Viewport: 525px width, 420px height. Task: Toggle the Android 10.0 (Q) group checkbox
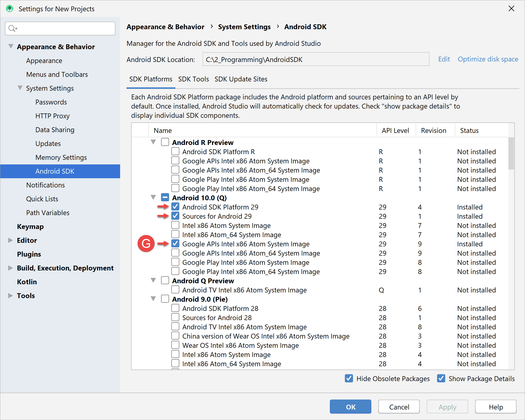click(x=165, y=197)
